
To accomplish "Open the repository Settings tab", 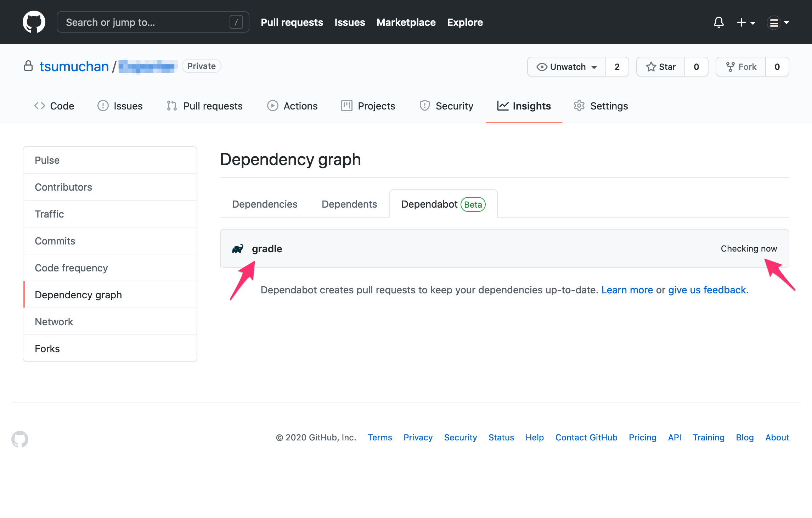I will tap(601, 106).
